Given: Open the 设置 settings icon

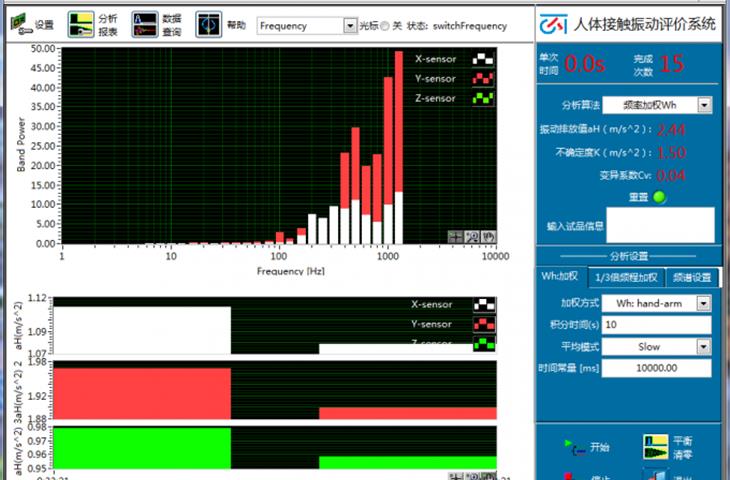Looking at the screenshot, I should (20, 25).
